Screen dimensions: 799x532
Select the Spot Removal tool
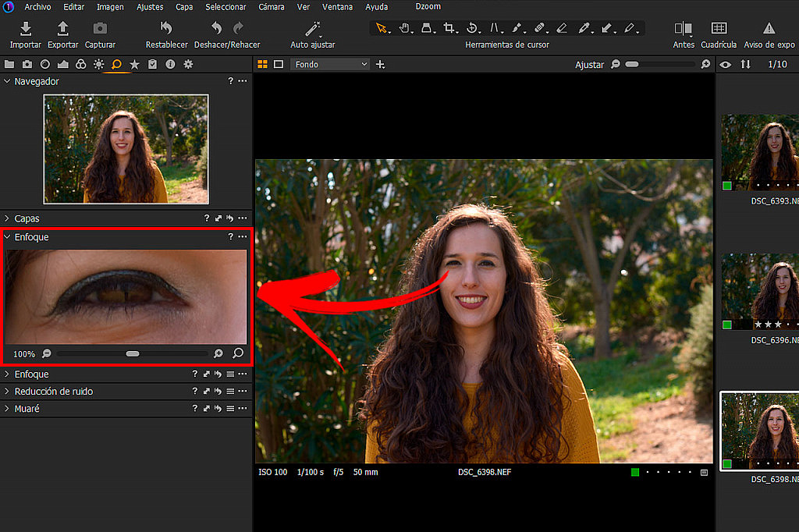coord(541,28)
